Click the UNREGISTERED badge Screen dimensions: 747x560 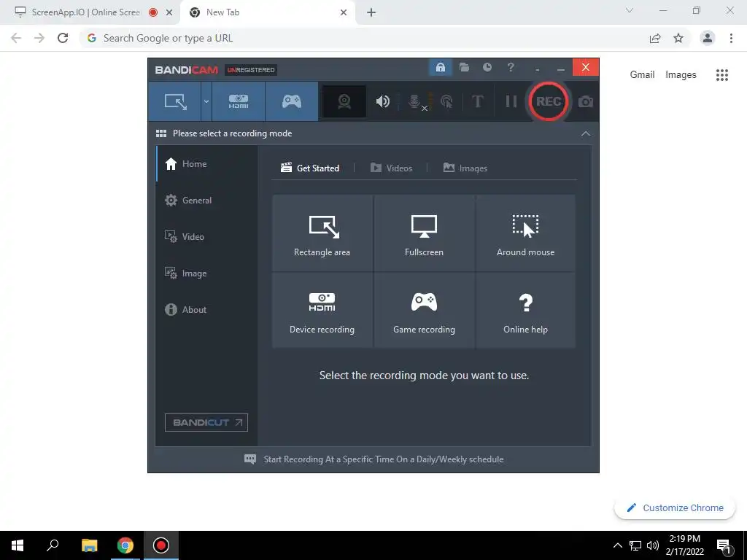click(x=251, y=70)
